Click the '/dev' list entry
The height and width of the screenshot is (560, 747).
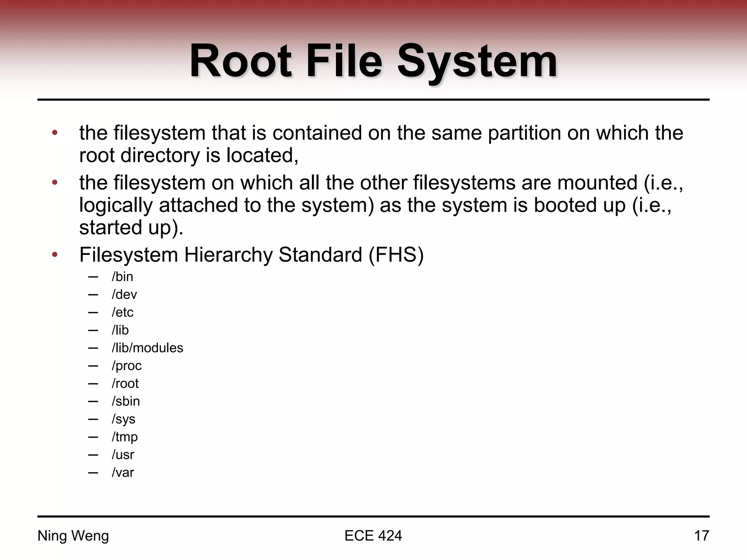point(124,295)
